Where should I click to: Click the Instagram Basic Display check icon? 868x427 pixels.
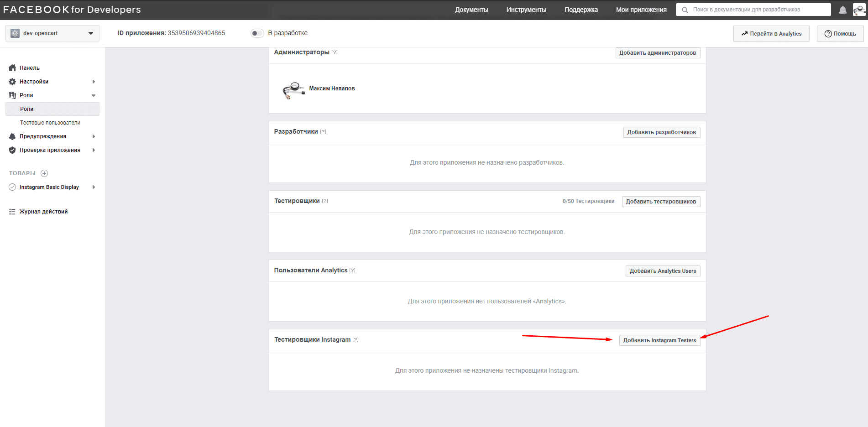tap(12, 187)
